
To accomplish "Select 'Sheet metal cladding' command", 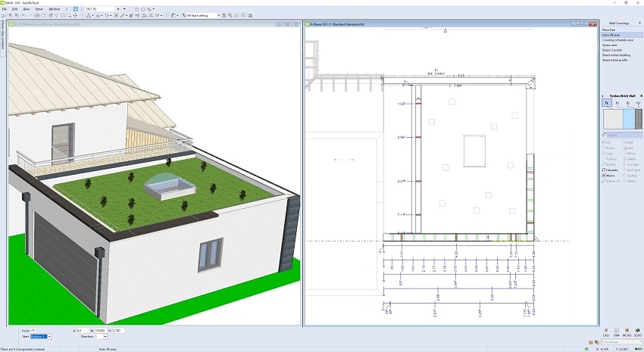I will tap(616, 55).
